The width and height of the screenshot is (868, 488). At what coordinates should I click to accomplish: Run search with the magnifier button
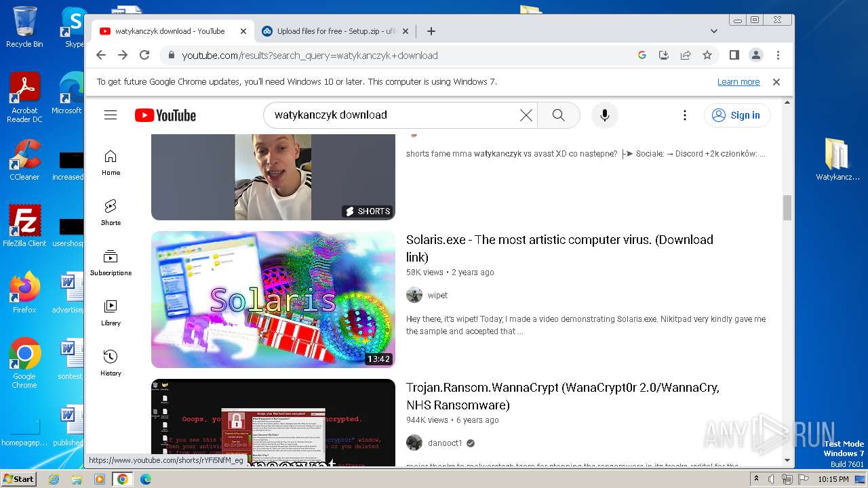(x=558, y=115)
